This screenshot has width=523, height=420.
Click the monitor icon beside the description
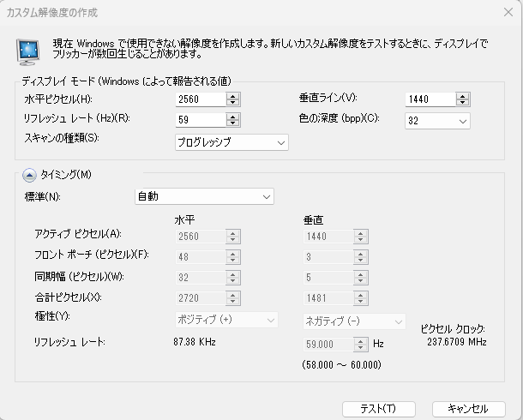[28, 52]
